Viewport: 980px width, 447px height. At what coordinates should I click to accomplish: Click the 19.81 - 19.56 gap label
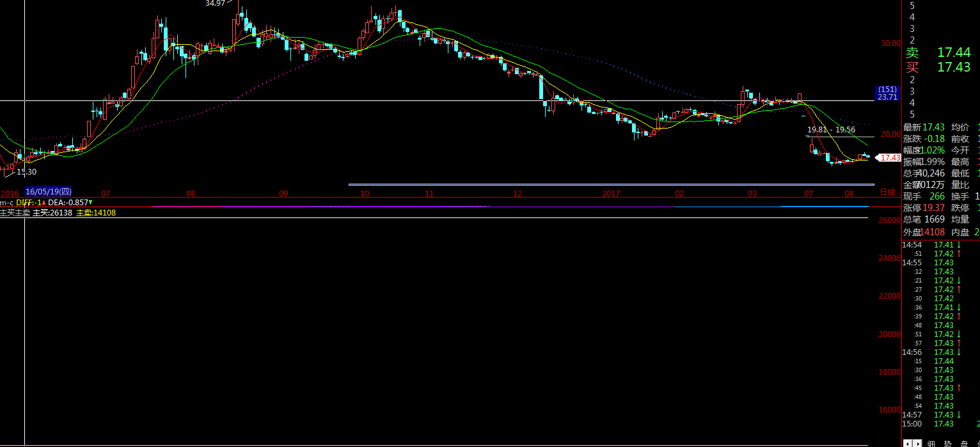click(831, 129)
